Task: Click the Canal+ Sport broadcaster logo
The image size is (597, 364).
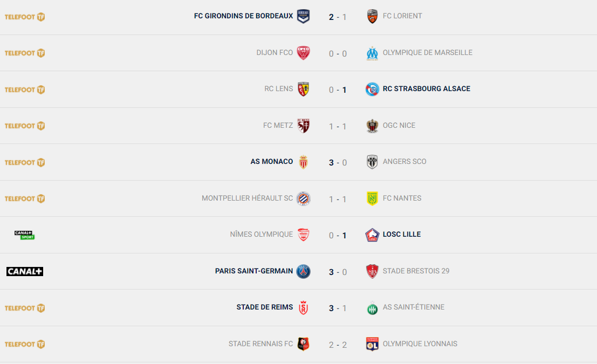Action: click(x=25, y=235)
